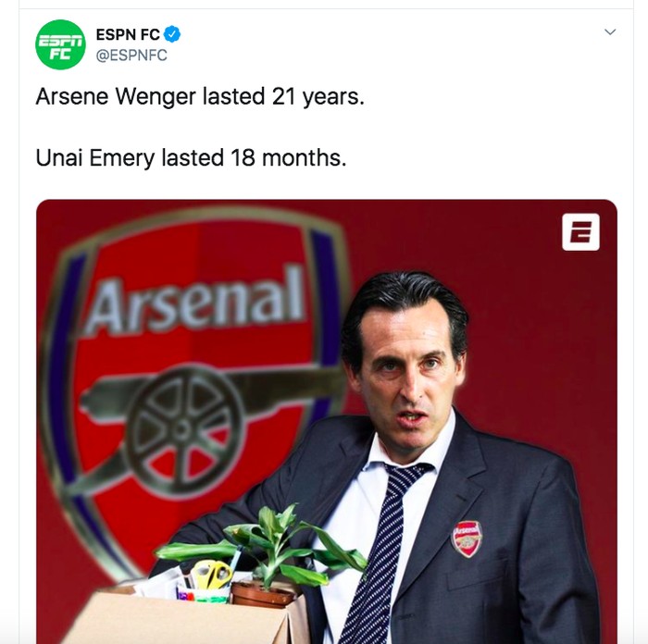Click the man's face in the photo

[405, 375]
